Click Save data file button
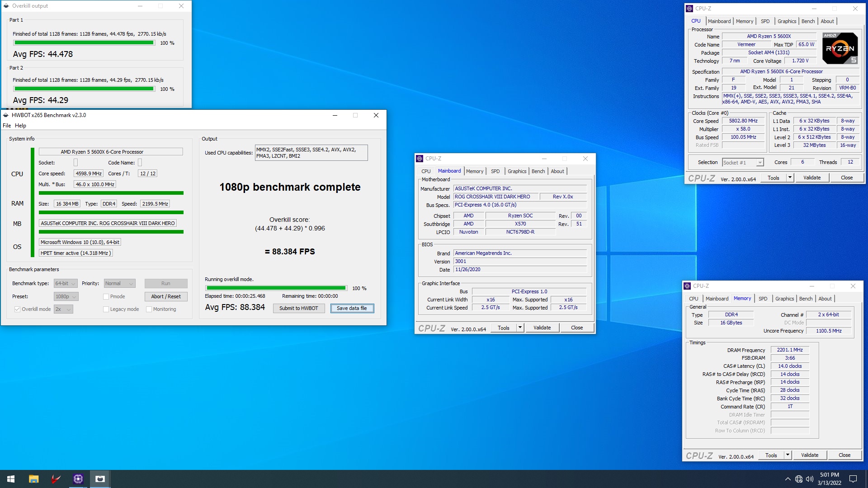The height and width of the screenshot is (488, 868). pyautogui.click(x=352, y=308)
